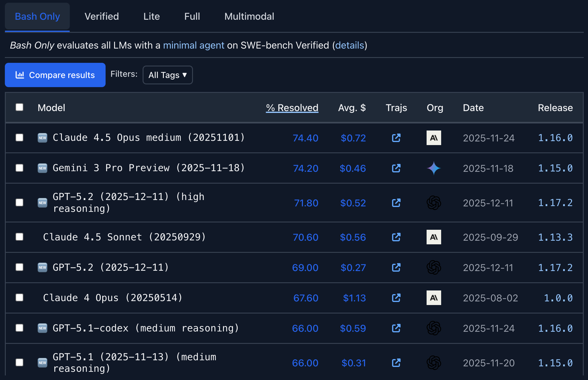This screenshot has height=380, width=588.
Task: Open trajectories link for Claude 4 Opus
Action: 396,298
